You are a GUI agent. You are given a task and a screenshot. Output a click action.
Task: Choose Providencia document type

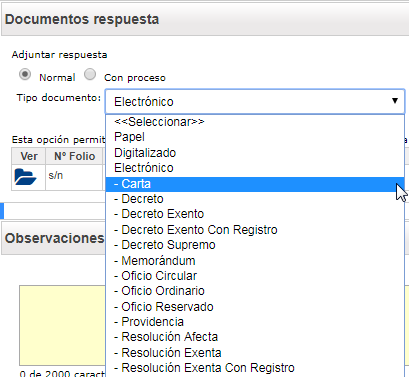[255, 322]
